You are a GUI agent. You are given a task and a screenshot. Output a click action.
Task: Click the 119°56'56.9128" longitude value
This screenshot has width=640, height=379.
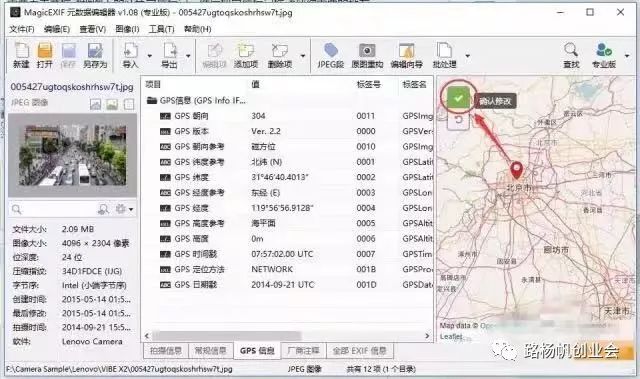[x=282, y=208]
